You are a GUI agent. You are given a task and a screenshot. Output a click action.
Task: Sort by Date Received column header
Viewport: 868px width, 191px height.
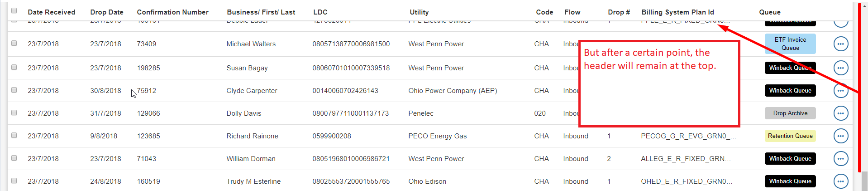tap(52, 12)
